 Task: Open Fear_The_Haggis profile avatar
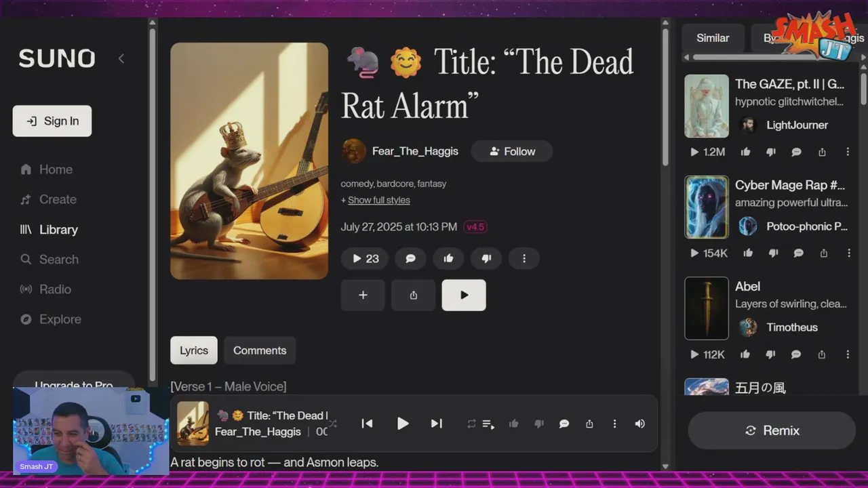[353, 151]
